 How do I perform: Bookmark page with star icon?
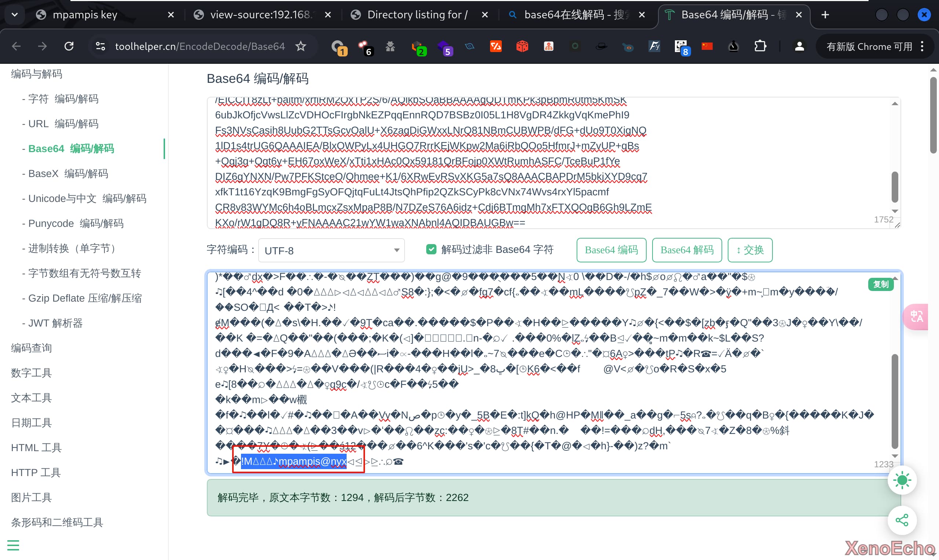pyautogui.click(x=300, y=47)
